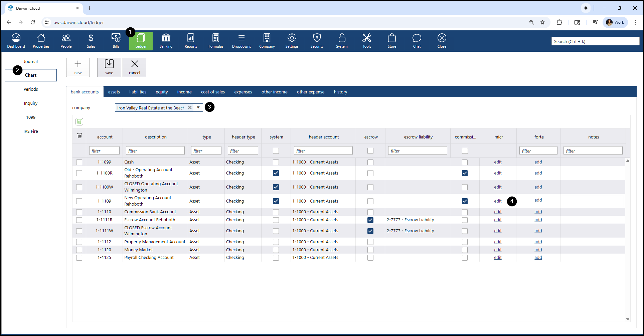Open Dropdowns menu in top navbar
This screenshot has height=336, width=644.
point(241,41)
